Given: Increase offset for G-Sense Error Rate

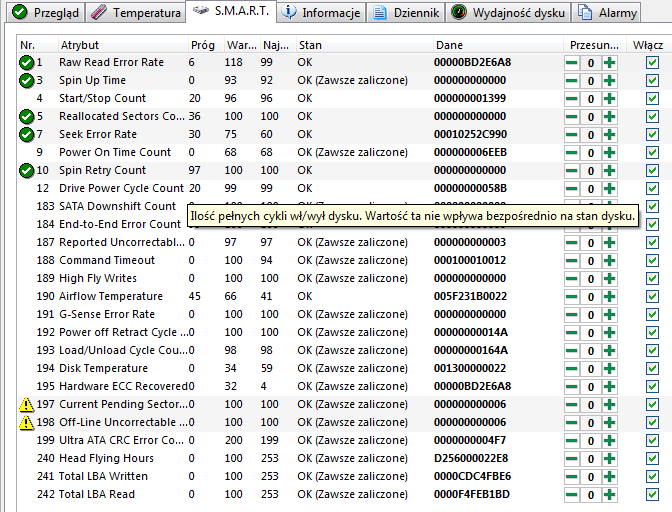Looking at the screenshot, I should [x=609, y=315].
